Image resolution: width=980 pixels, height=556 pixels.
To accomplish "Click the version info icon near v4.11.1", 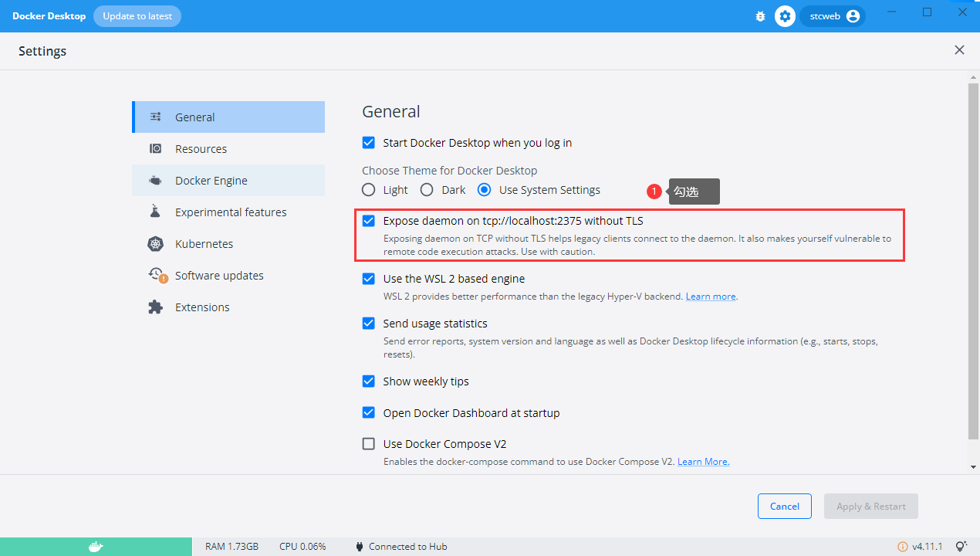I will [x=902, y=547].
